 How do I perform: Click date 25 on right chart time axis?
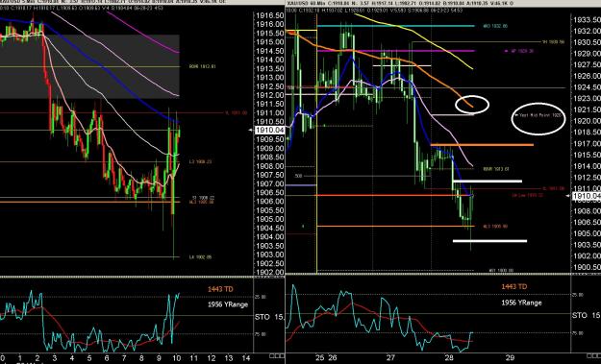[x=320, y=358]
